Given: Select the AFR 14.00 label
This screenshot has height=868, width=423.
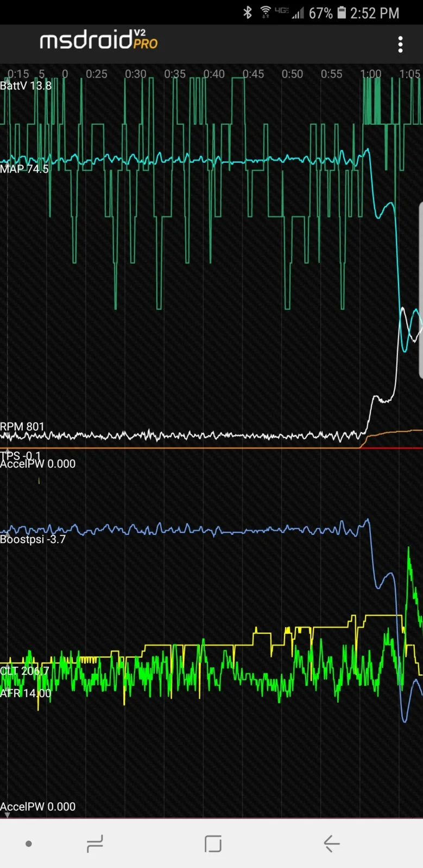Looking at the screenshot, I should pos(26,693).
